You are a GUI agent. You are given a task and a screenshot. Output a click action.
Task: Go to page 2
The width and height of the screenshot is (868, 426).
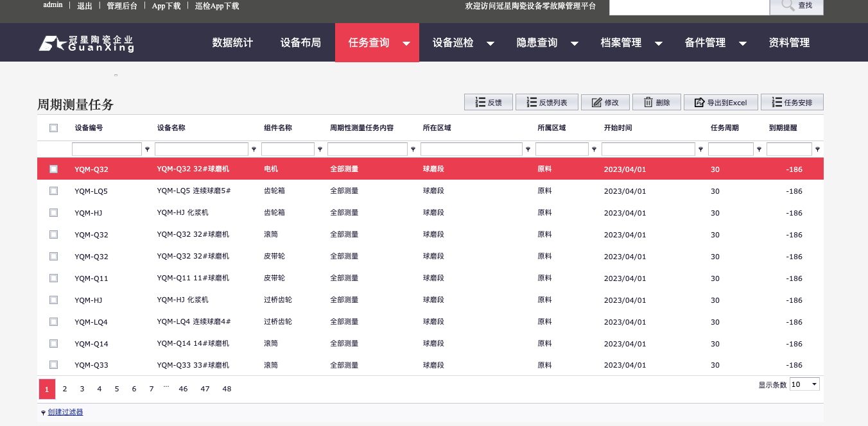point(65,389)
